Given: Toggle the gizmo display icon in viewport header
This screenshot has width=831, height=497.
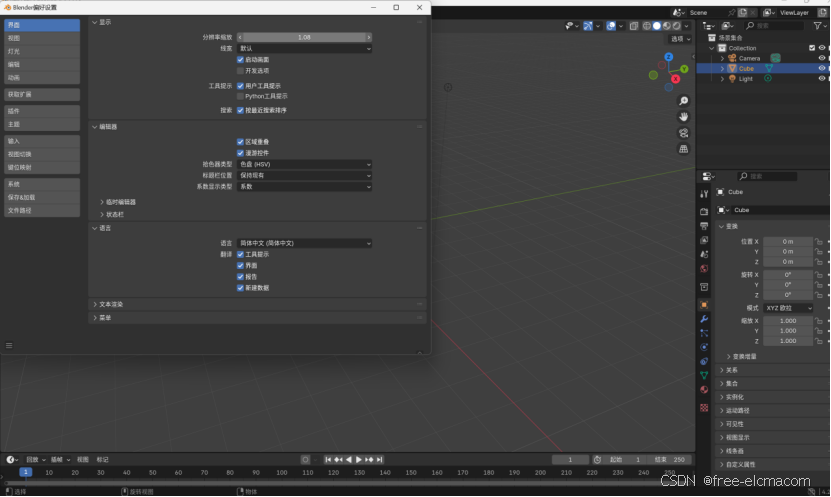Looking at the screenshot, I should tap(588, 25).
